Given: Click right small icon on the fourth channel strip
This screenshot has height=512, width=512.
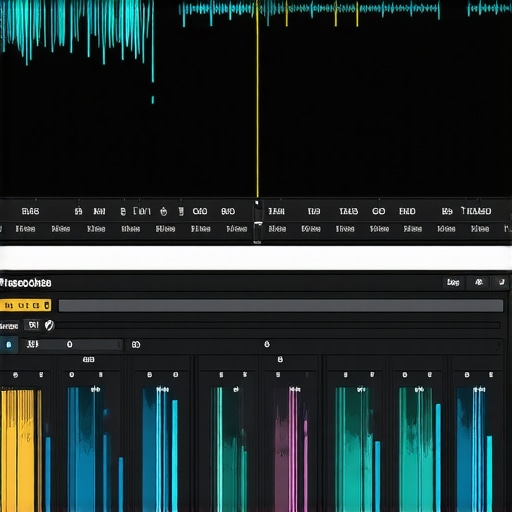Looking at the screenshot, I should tap(245, 375).
